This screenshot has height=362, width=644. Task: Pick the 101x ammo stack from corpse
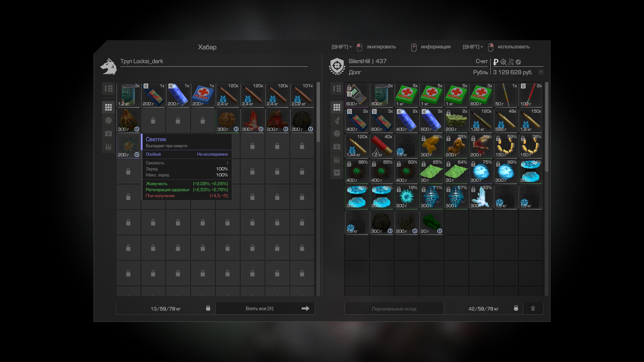tap(302, 95)
